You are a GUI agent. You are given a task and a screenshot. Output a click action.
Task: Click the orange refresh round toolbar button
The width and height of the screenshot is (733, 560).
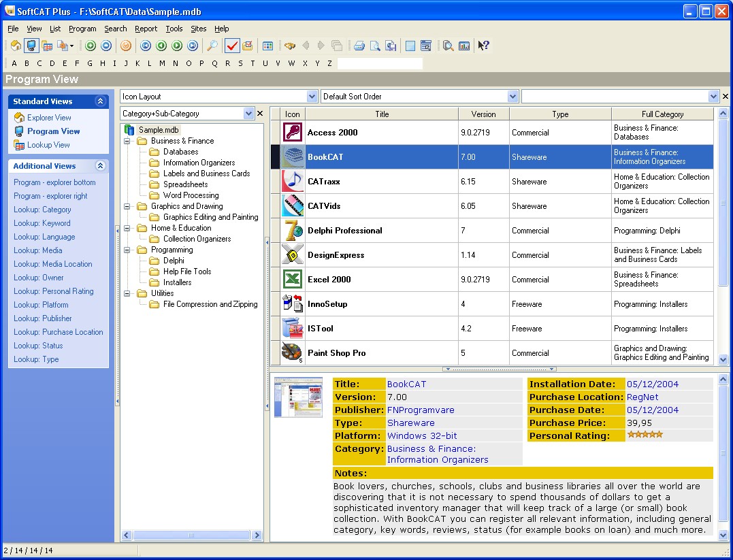pyautogui.click(x=125, y=46)
